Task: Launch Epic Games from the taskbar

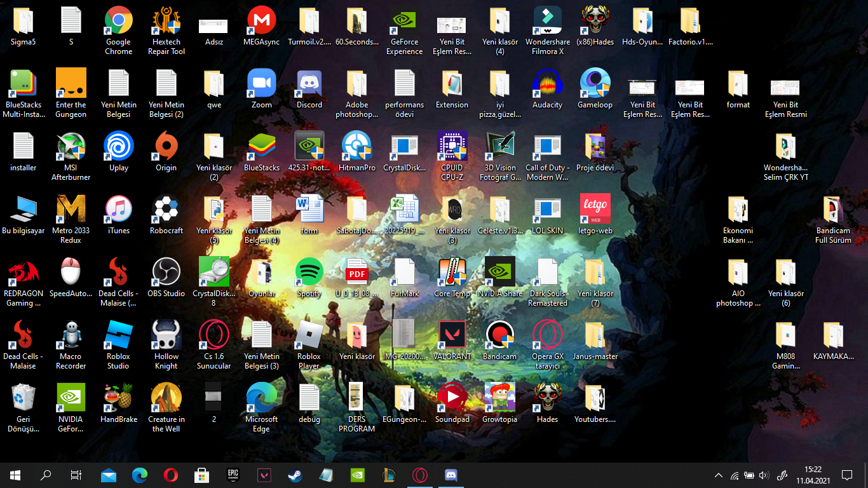Action: pos(233,475)
